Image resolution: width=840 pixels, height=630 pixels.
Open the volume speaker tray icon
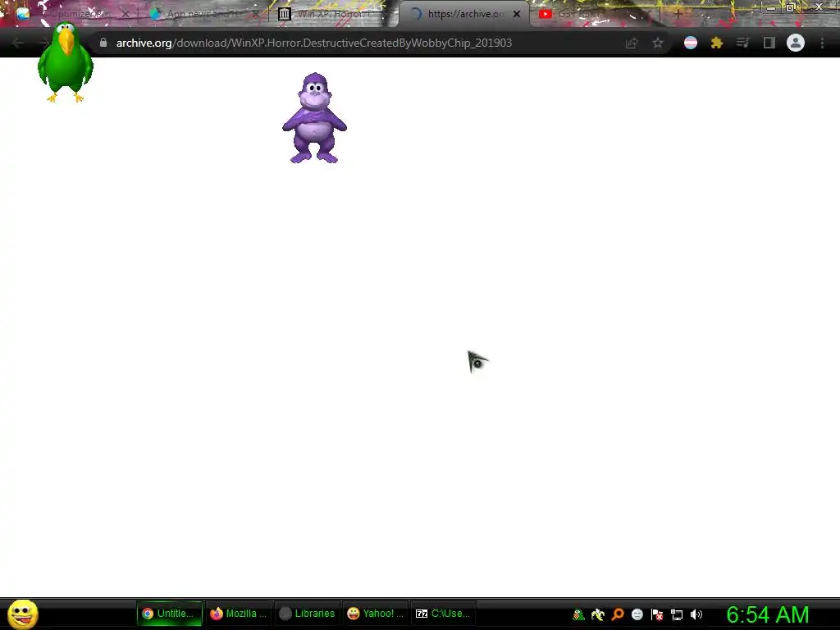(696, 614)
